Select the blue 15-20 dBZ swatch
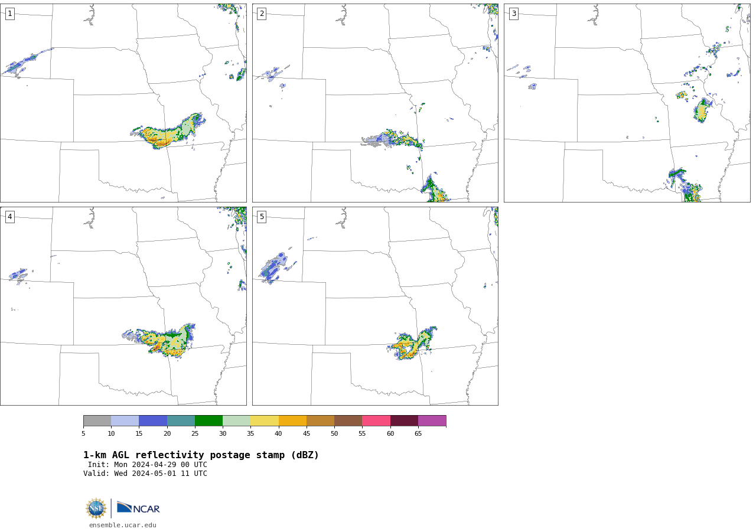This screenshot has height=532, width=756. [x=153, y=420]
